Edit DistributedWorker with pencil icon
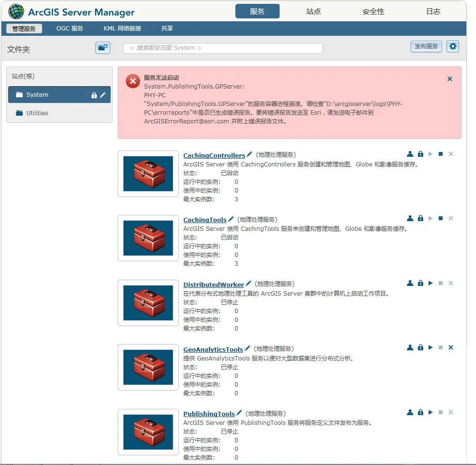 tap(248, 284)
